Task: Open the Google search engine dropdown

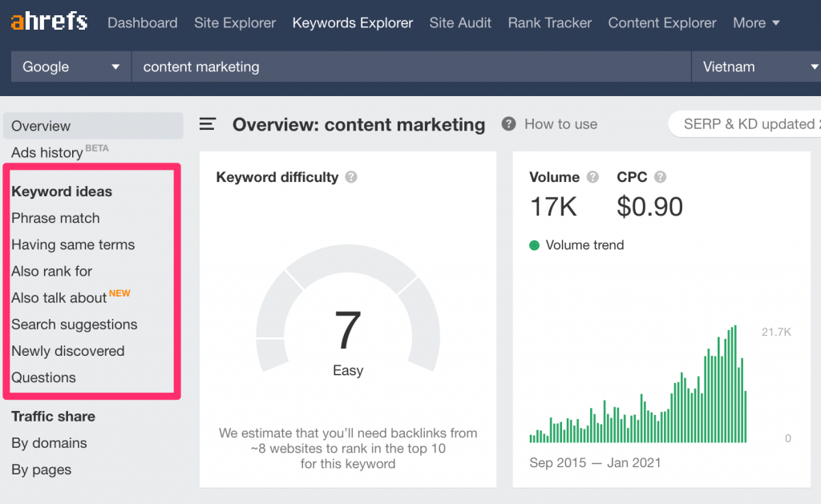Action: 71,67
